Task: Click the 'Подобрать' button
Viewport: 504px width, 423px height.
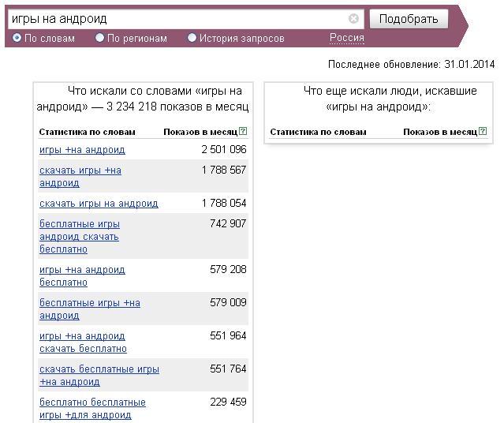Action: pos(409,19)
